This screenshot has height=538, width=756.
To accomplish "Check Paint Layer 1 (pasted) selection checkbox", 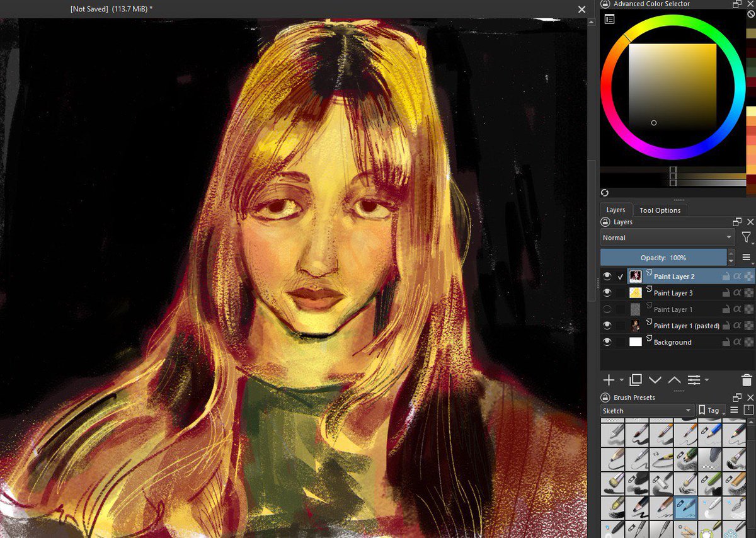I will tap(621, 326).
